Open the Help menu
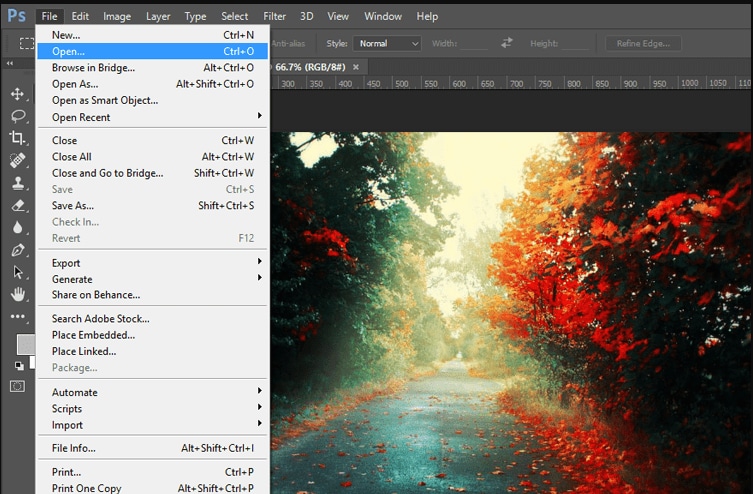 [427, 16]
